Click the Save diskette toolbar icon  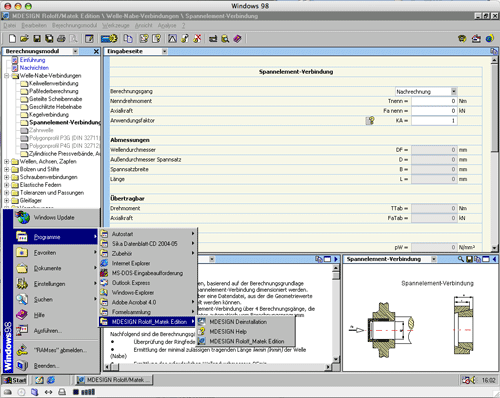37,39
